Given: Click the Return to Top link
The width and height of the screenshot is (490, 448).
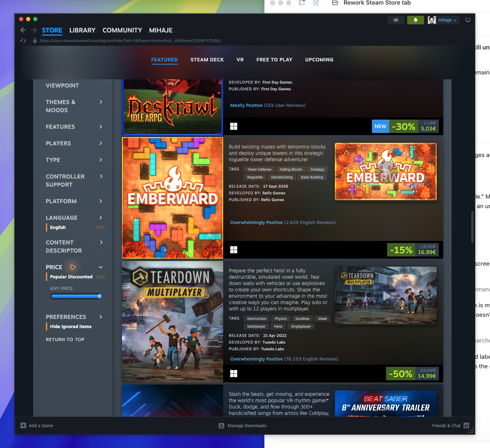Looking at the screenshot, I should point(65,339).
